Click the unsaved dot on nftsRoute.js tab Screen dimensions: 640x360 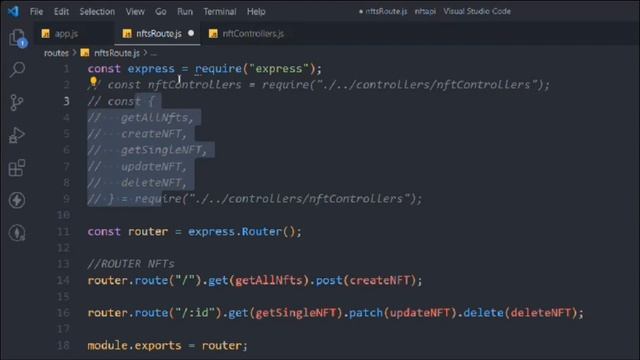tap(191, 33)
